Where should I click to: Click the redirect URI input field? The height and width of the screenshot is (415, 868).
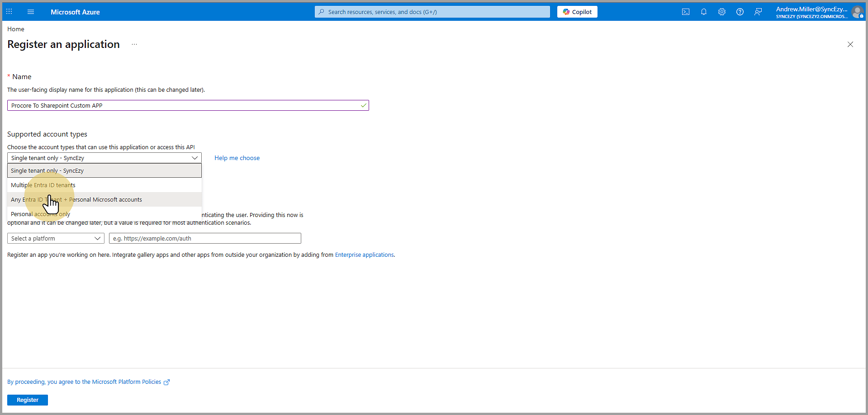coord(204,238)
